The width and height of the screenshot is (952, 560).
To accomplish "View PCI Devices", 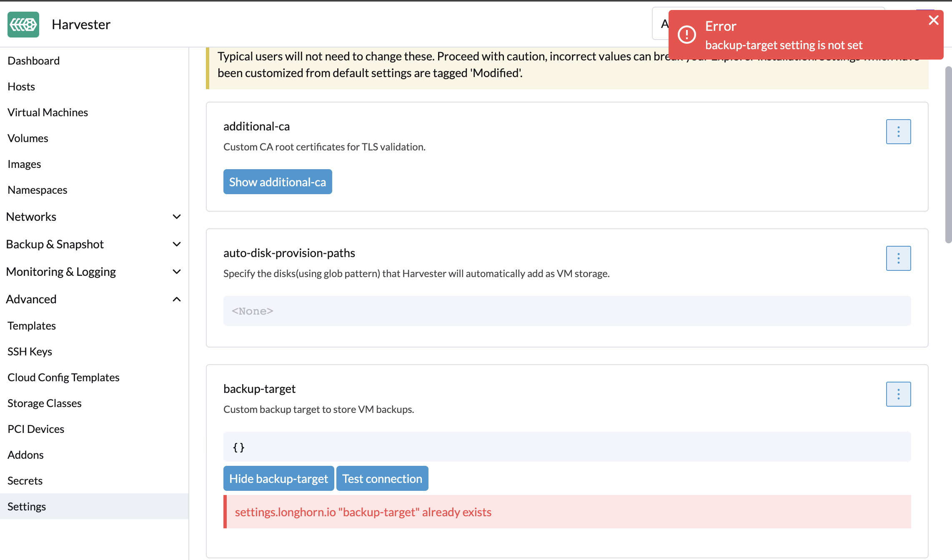I will [x=35, y=429].
